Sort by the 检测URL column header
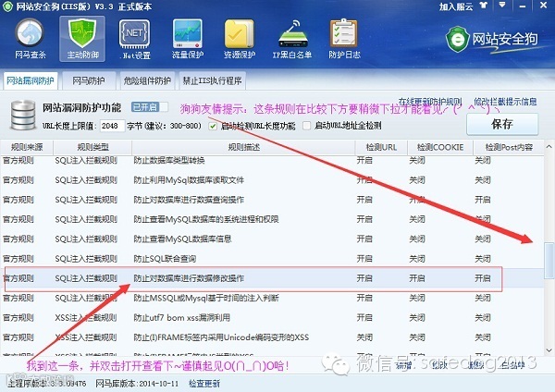 381,147
